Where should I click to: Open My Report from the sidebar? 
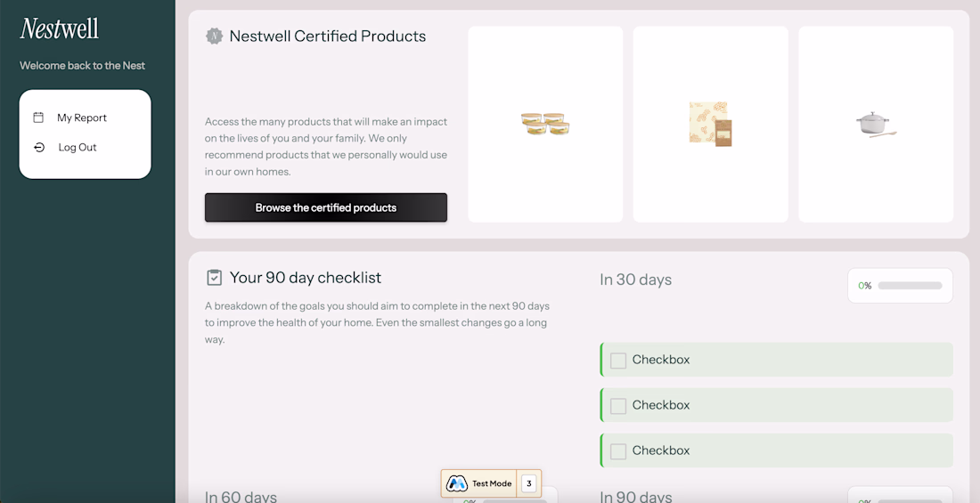[82, 118]
